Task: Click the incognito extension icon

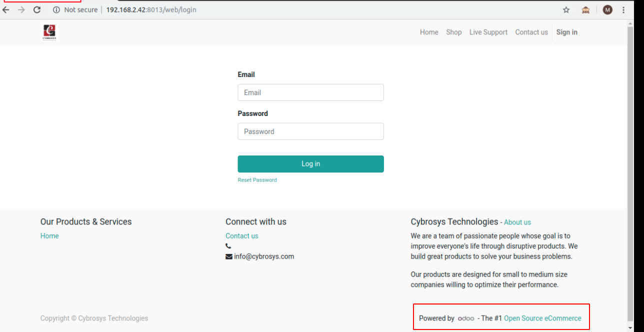Action: (585, 10)
